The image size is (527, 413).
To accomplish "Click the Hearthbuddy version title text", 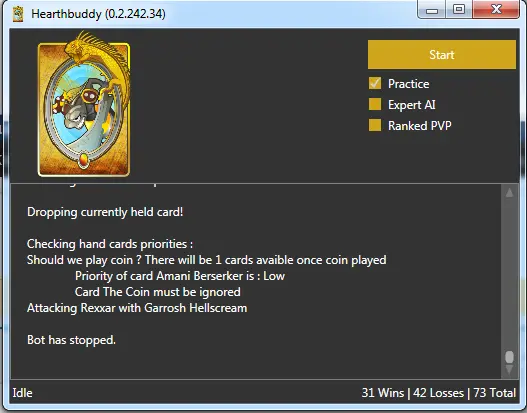I will point(98,14).
